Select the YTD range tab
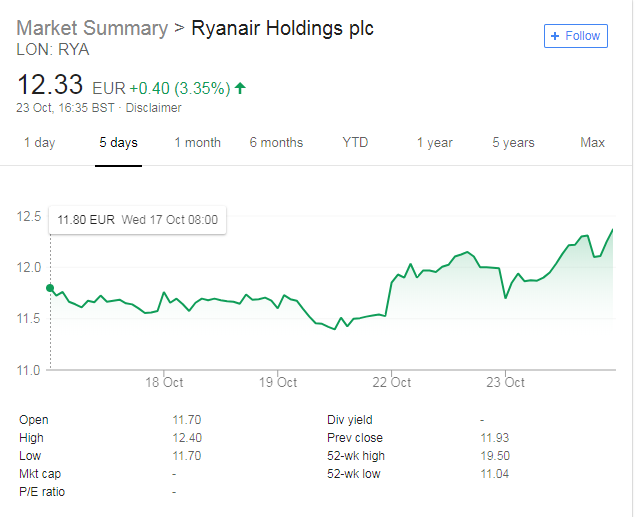 [x=355, y=143]
